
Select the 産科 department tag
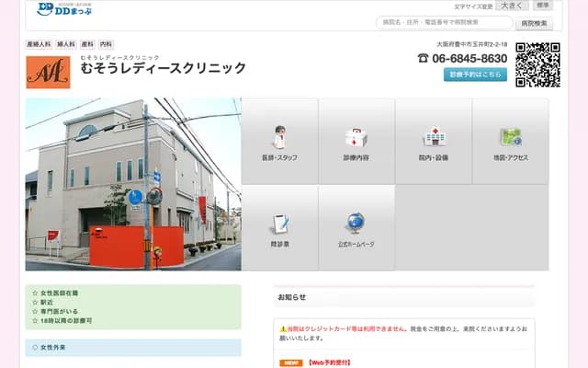88,44
